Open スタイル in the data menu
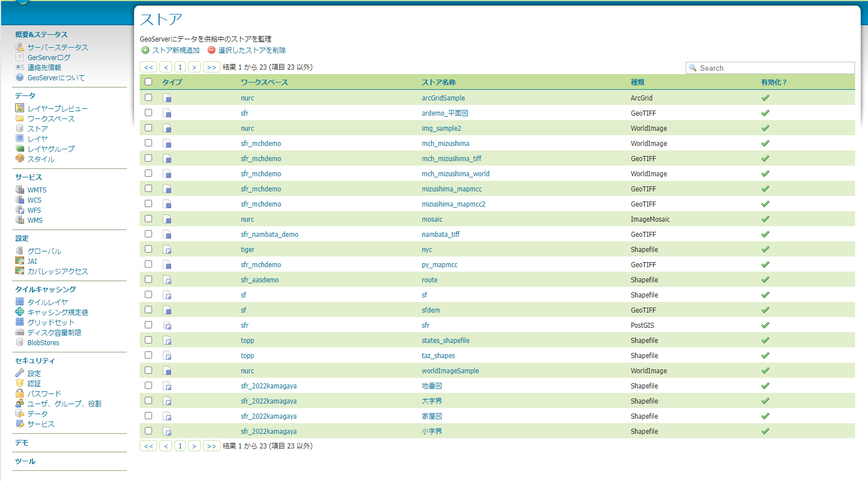 click(41, 159)
